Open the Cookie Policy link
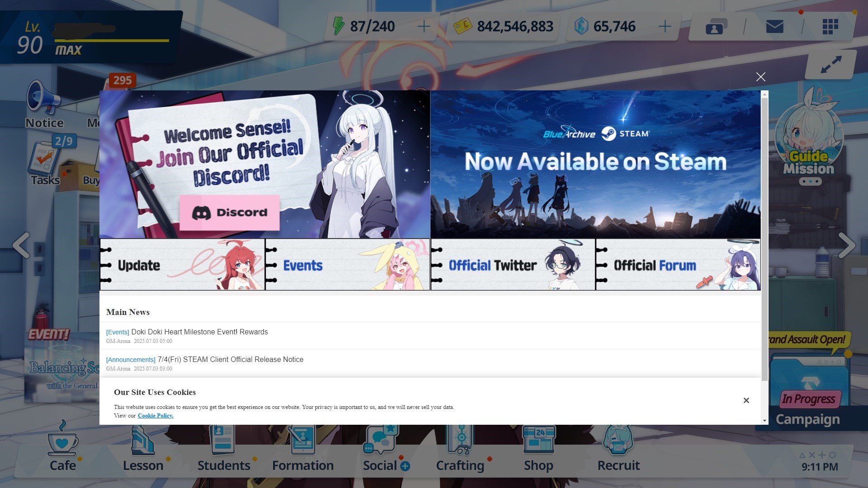The height and width of the screenshot is (488, 868). (x=156, y=416)
